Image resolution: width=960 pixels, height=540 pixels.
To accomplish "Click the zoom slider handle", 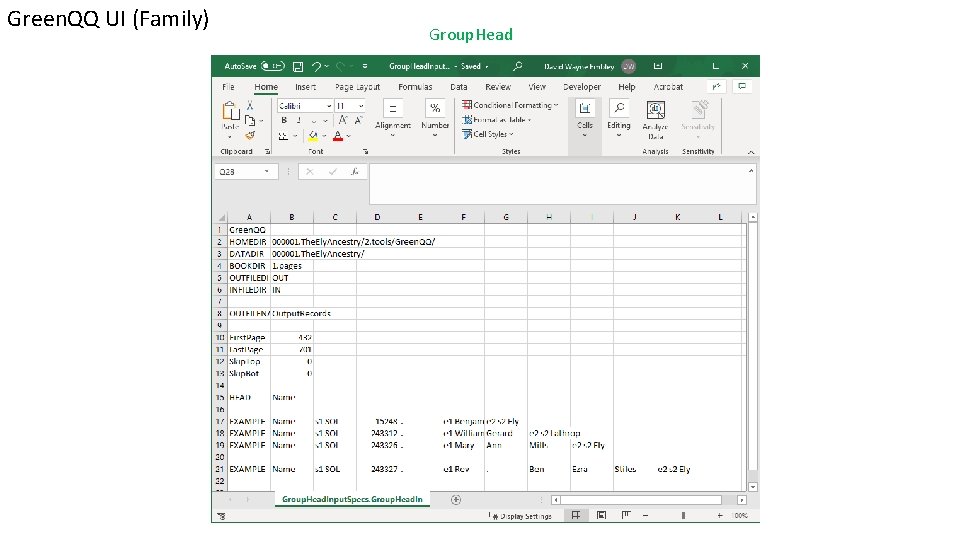I will pyautogui.click(x=683, y=516).
